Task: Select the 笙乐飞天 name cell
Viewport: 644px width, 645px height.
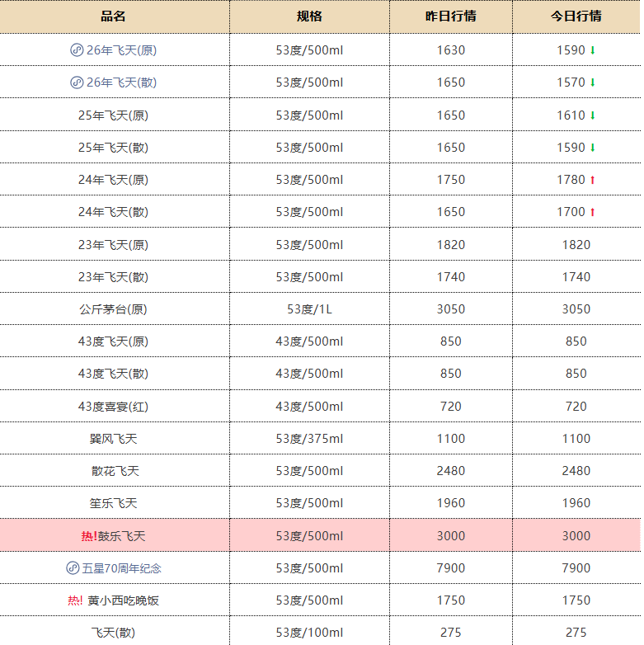Action: (x=113, y=503)
